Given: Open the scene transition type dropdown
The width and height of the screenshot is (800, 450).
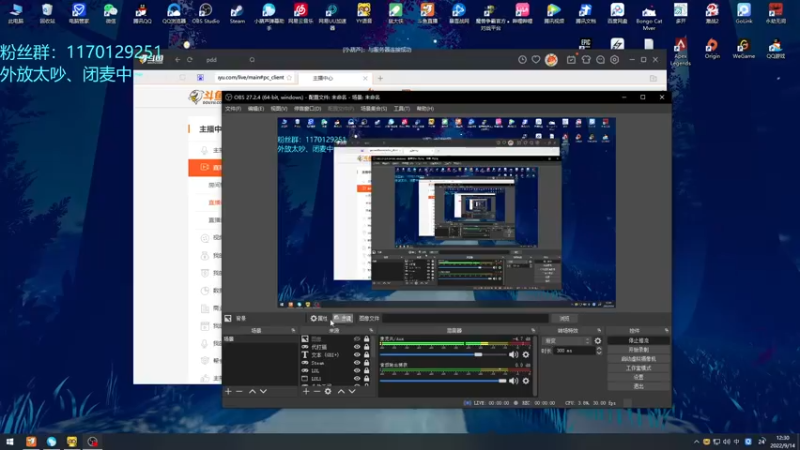Looking at the screenshot, I should click(566, 341).
